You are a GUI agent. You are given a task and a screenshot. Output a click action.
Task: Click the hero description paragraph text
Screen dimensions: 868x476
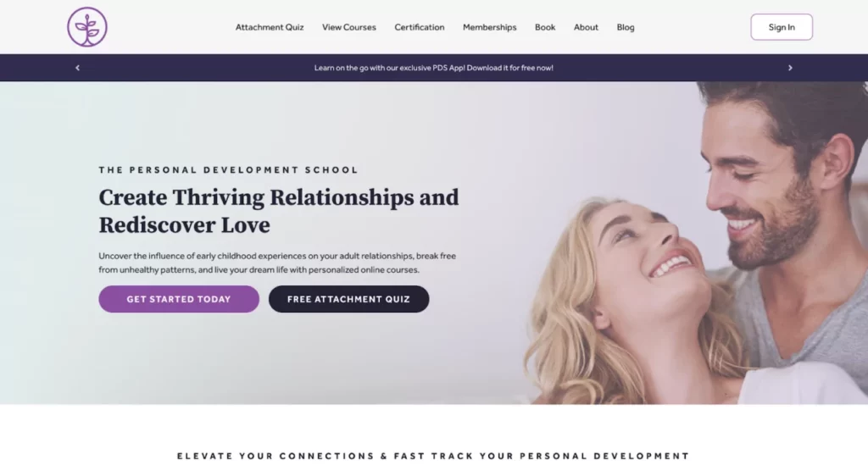pos(277,263)
